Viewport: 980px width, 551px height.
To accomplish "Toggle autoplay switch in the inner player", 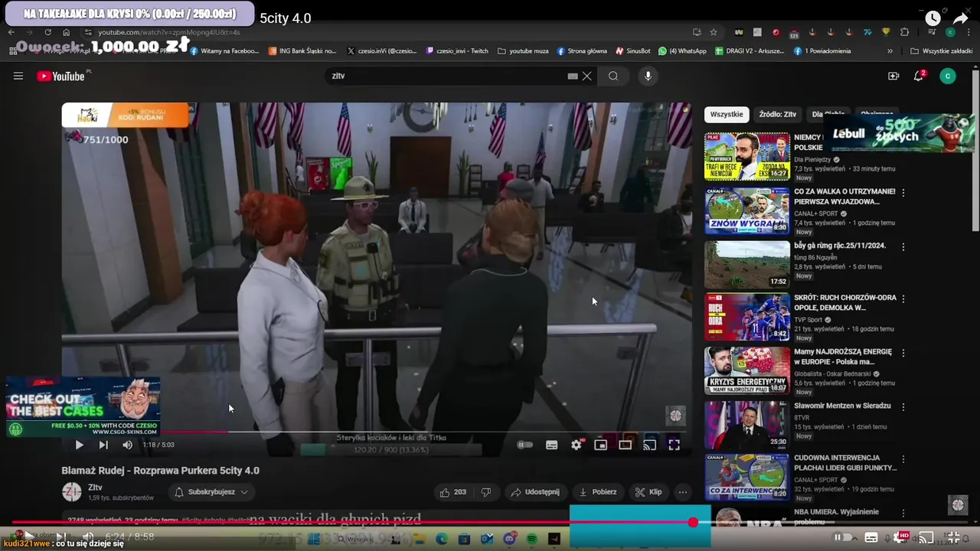I will pos(524,445).
